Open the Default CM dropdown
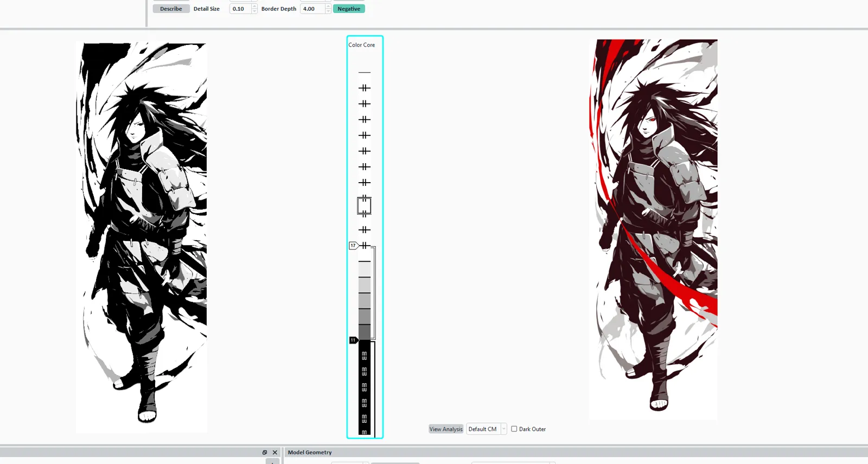Viewport: 868px width, 464px height. [486, 429]
